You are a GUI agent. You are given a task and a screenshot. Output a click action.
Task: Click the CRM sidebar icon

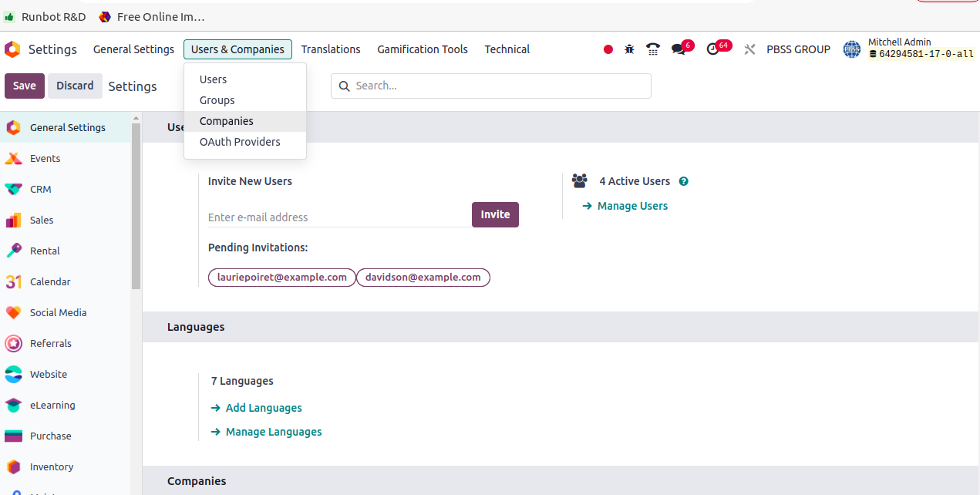point(13,189)
